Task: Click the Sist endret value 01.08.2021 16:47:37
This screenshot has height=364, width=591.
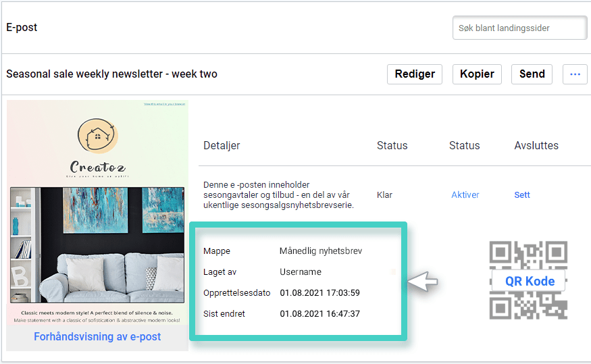Action: click(319, 313)
